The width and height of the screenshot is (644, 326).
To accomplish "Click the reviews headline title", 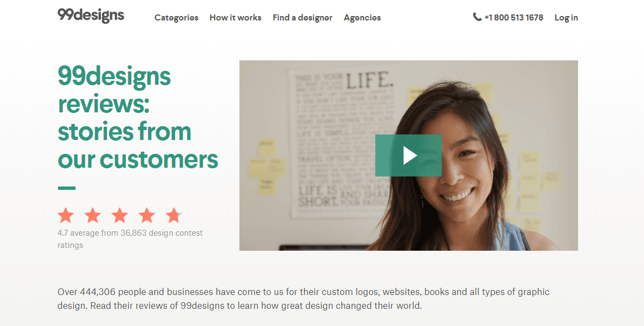I will tap(137, 118).
